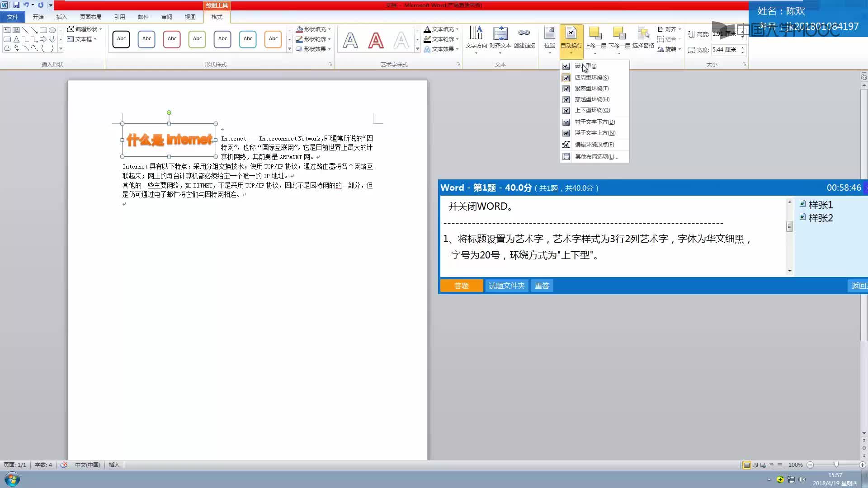This screenshot has height=488, width=868.
Task: Open the Text Box (文本框) dropdown
Action: point(82,39)
